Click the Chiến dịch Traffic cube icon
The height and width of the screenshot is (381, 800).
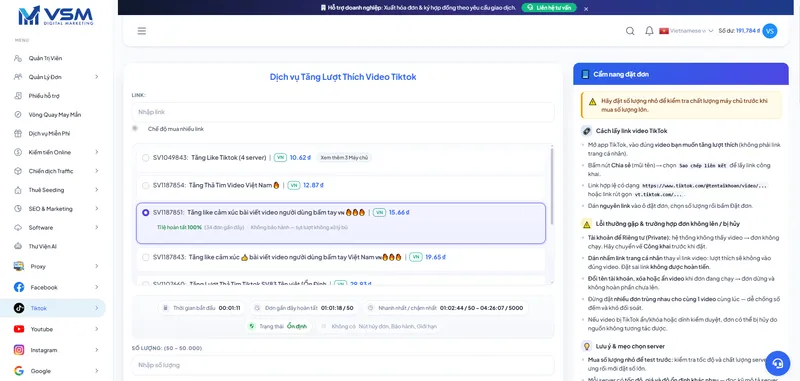click(18, 171)
